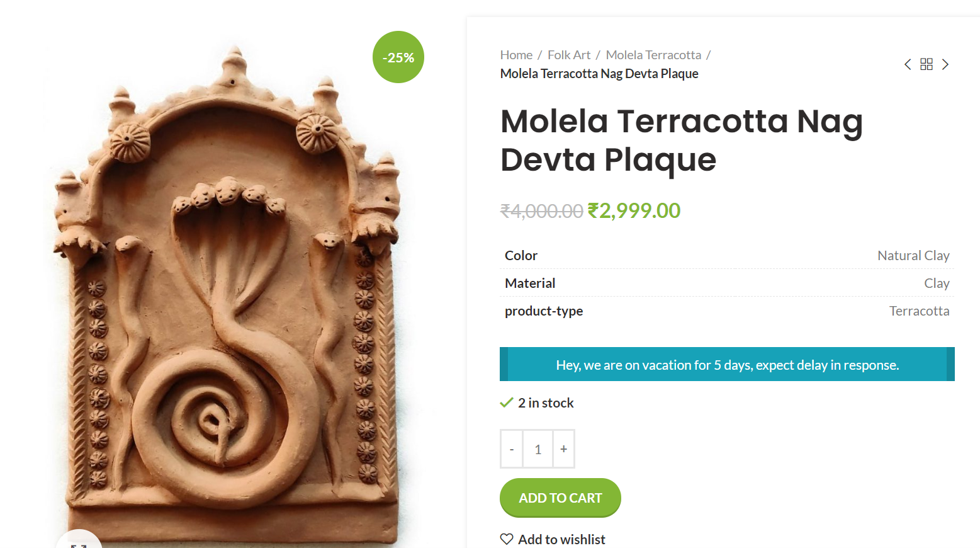Open Molela Terracotta breadcrumb category
Screen dimensions: 980x548
653,55
